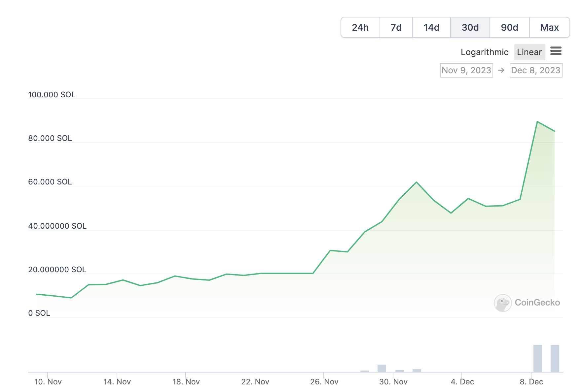Click the price peak near 90 SOL
Viewport: 584px width, 392px height.
pos(537,122)
